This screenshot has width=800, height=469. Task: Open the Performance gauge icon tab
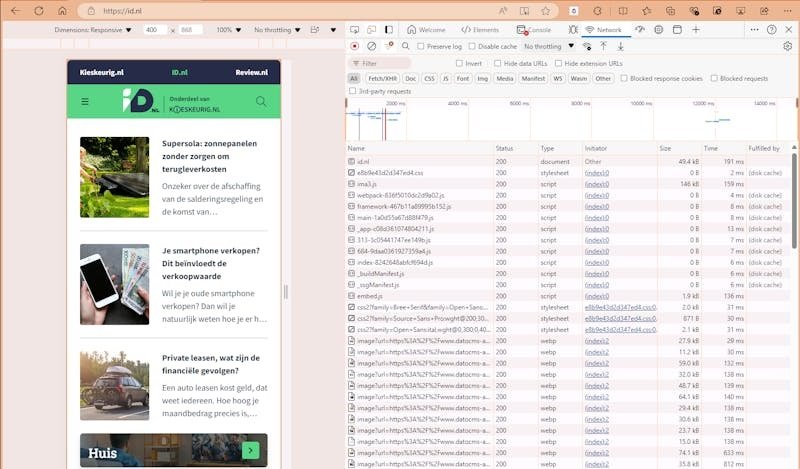tap(640, 30)
